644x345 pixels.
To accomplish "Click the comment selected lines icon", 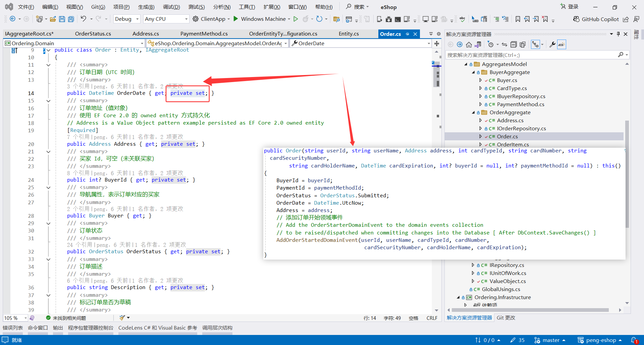I will click(x=496, y=19).
